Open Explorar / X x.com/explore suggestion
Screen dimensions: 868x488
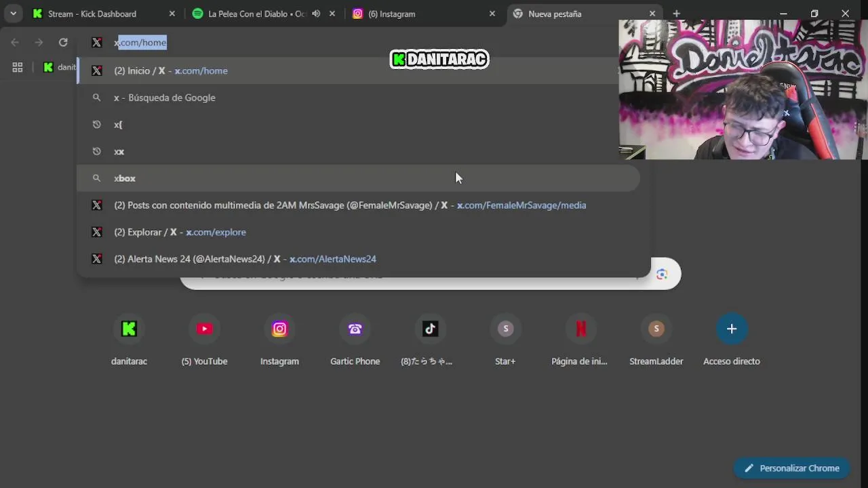[x=358, y=232]
